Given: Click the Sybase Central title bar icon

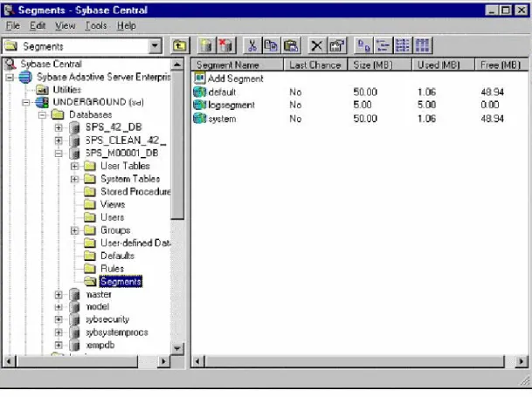Looking at the screenshot, I should [9, 10].
